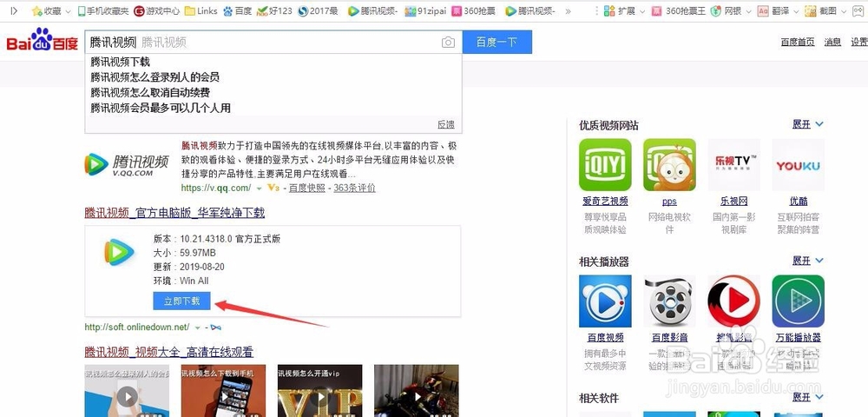The width and height of the screenshot is (868, 417).
Task: Open 翻译 translate extension
Action: (x=773, y=10)
